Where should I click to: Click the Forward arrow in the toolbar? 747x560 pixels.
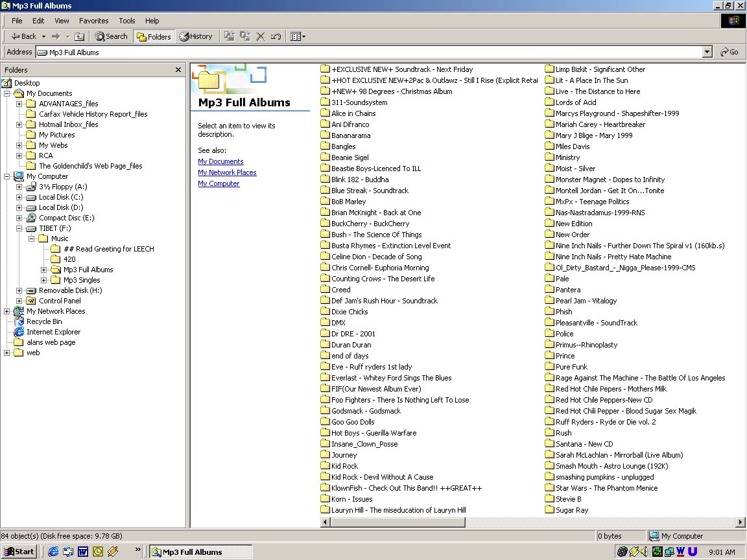point(56,36)
